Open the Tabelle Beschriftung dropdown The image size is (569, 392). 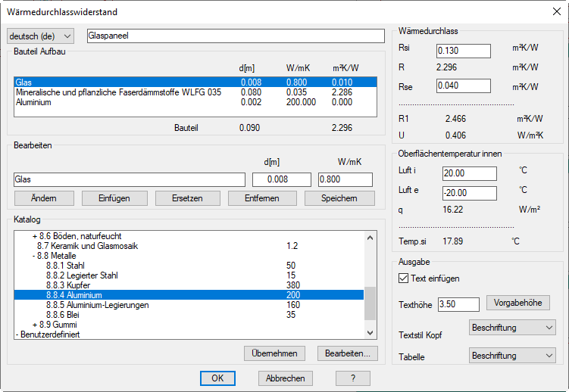coord(512,355)
